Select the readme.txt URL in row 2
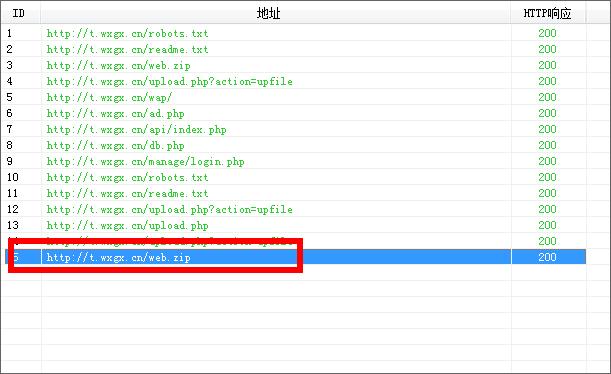This screenshot has width=611, height=374. tap(127, 49)
